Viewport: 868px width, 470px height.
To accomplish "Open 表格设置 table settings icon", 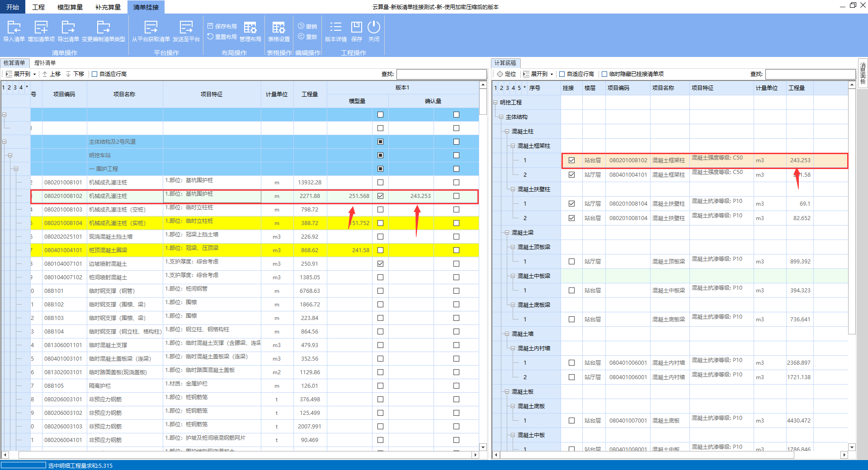I will click(279, 27).
